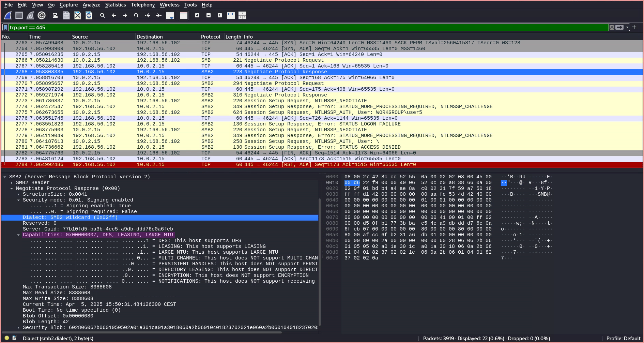Image resolution: width=644 pixels, height=343 pixels.
Task: Sort packets by Protocol column header
Action: tap(212, 36)
